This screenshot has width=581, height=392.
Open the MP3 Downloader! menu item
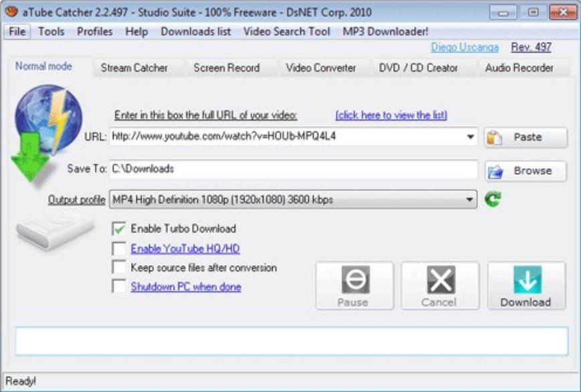(385, 31)
